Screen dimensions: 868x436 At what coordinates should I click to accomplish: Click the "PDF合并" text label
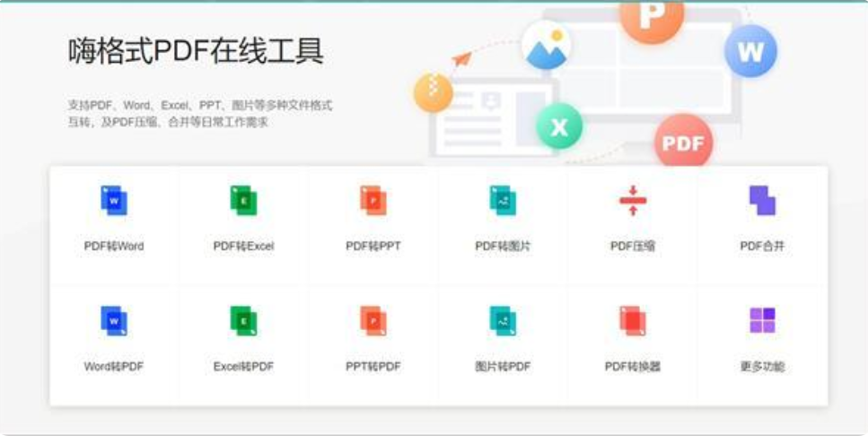click(762, 246)
